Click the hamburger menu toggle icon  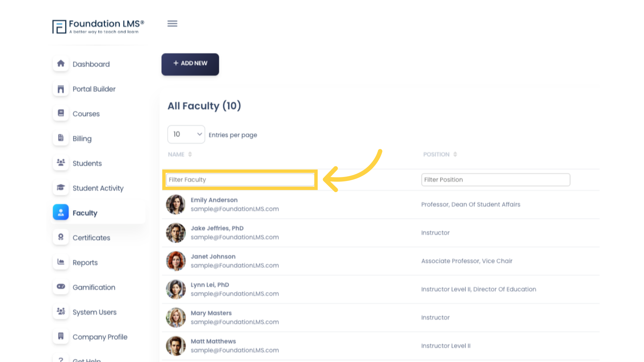point(172,23)
